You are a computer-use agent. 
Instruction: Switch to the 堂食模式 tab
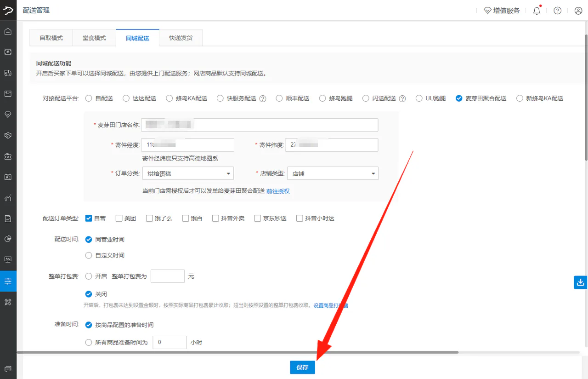click(94, 38)
